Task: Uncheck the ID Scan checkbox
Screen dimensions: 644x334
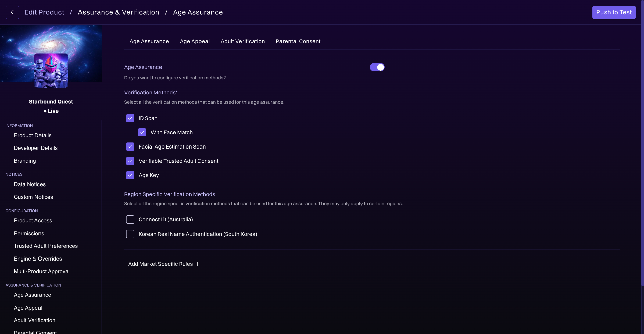Action: point(130,118)
